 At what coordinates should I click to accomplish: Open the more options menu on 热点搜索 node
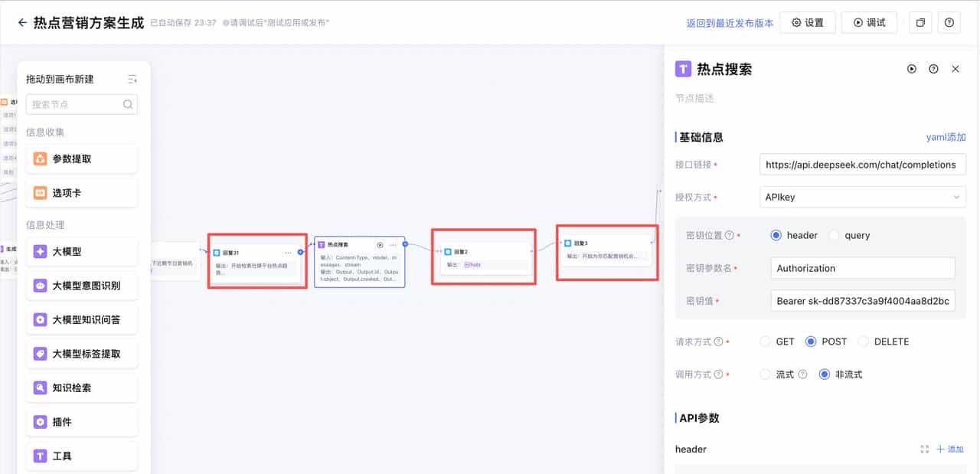[x=393, y=244]
